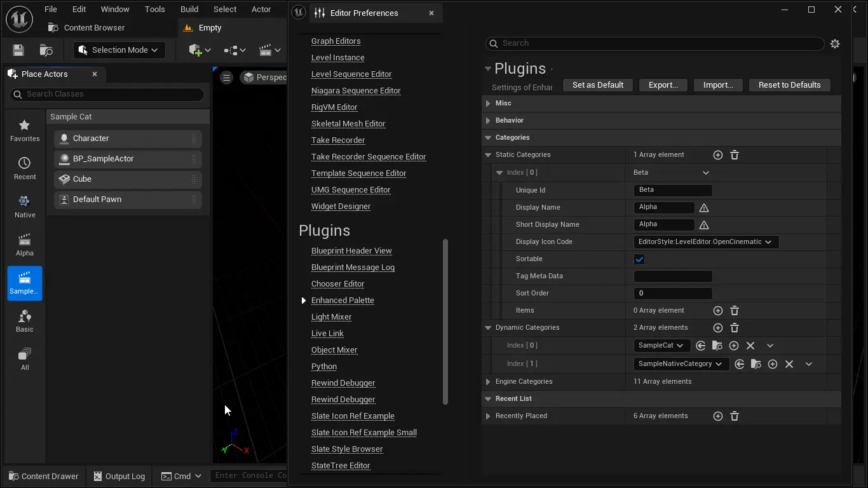Open the Basic actors category
This screenshot has height=488, width=868.
[x=25, y=321]
